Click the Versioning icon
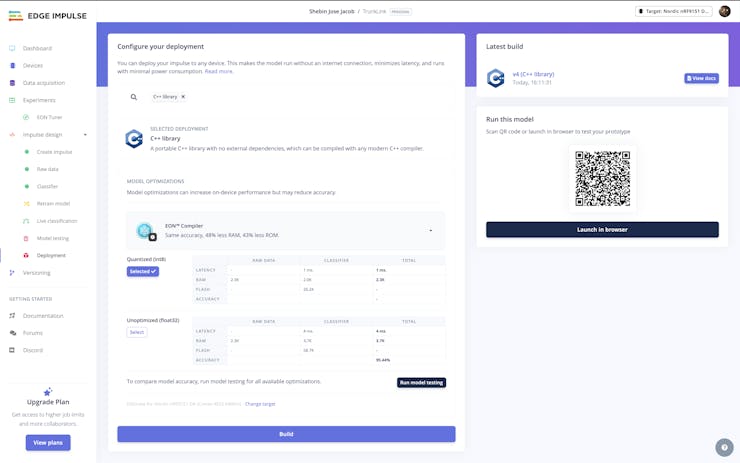This screenshot has height=463, width=740. click(x=12, y=273)
